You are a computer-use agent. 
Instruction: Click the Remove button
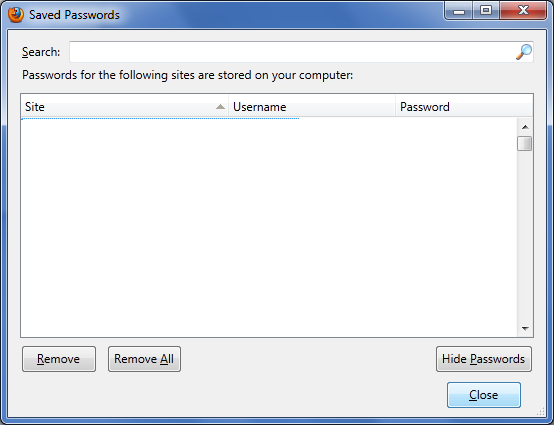[59, 359]
